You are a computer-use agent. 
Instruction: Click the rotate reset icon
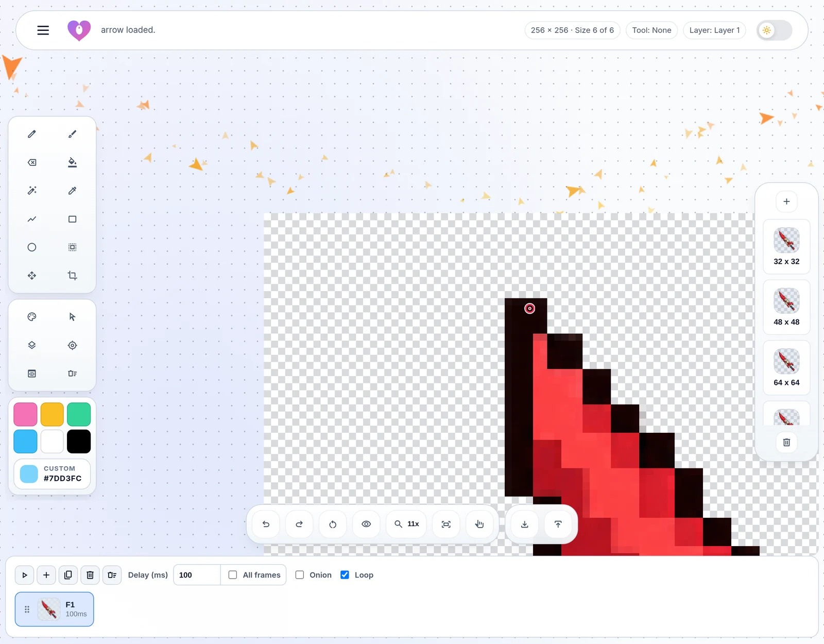tap(333, 524)
